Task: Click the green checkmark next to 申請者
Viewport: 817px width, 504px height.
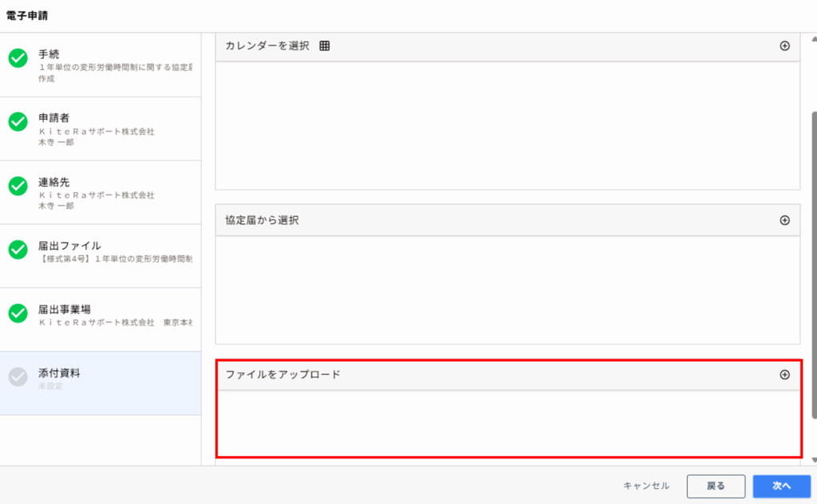Action: [18, 122]
